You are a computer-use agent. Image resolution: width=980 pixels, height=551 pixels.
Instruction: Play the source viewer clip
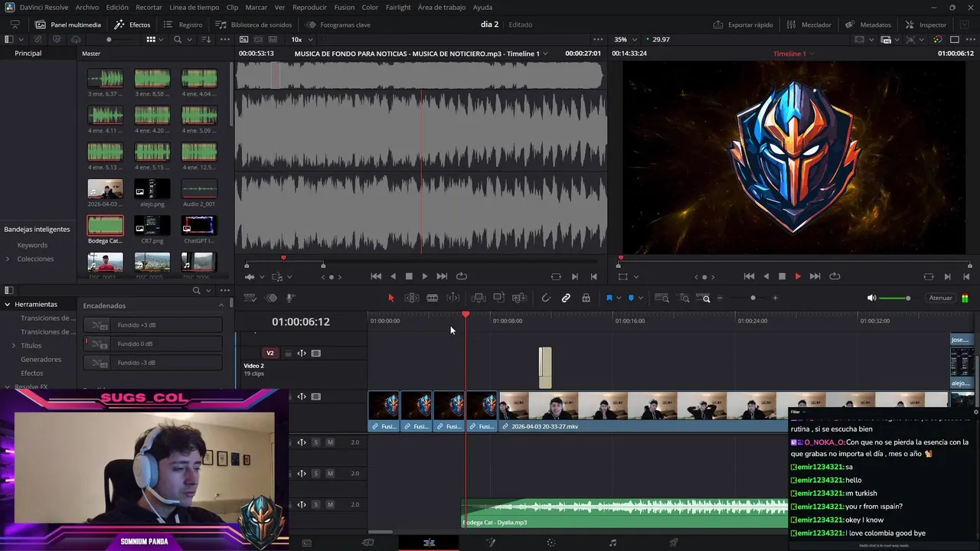pyautogui.click(x=425, y=276)
